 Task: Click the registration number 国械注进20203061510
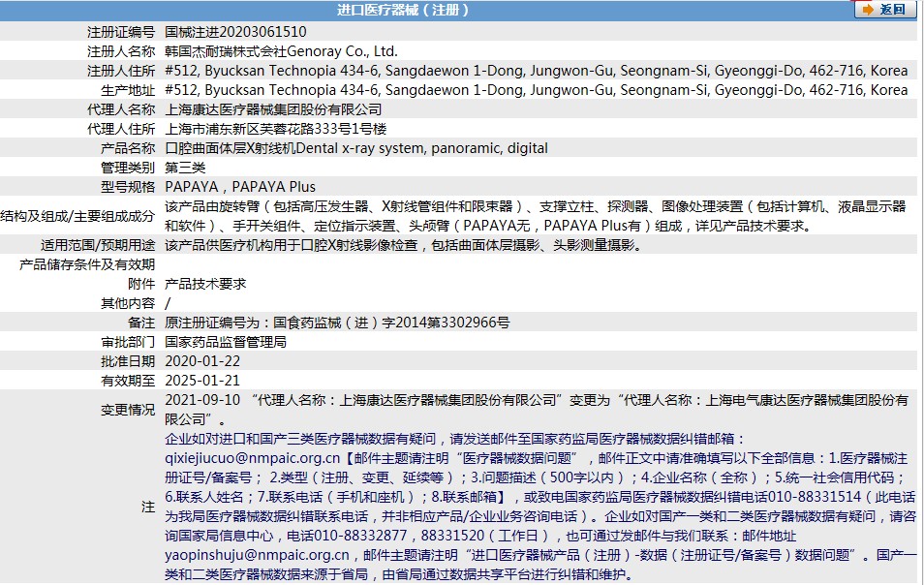click(235, 32)
